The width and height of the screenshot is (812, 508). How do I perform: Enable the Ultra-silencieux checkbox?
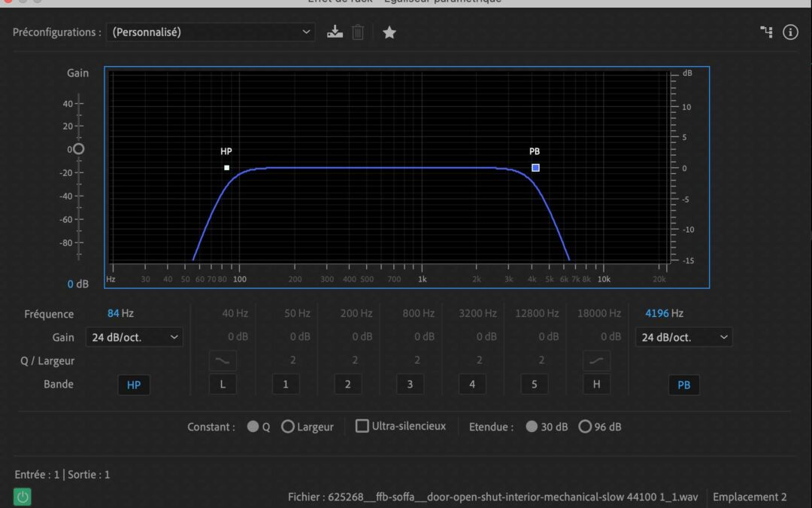point(362,426)
